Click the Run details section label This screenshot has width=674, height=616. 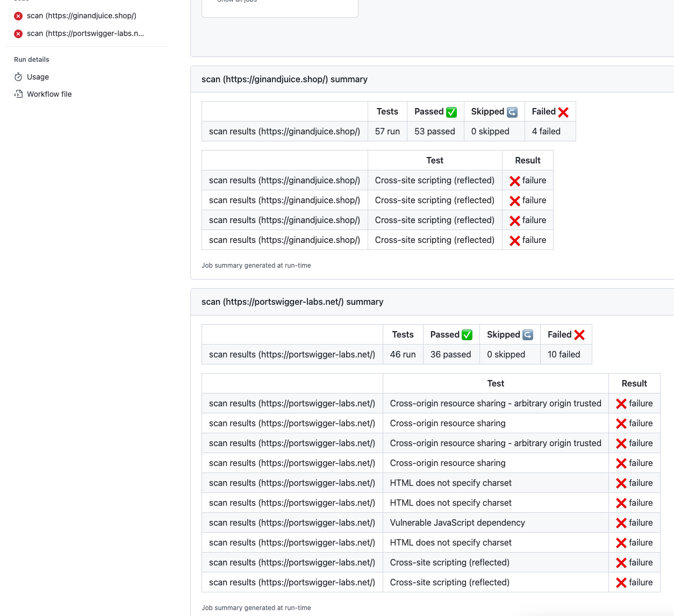(32, 60)
